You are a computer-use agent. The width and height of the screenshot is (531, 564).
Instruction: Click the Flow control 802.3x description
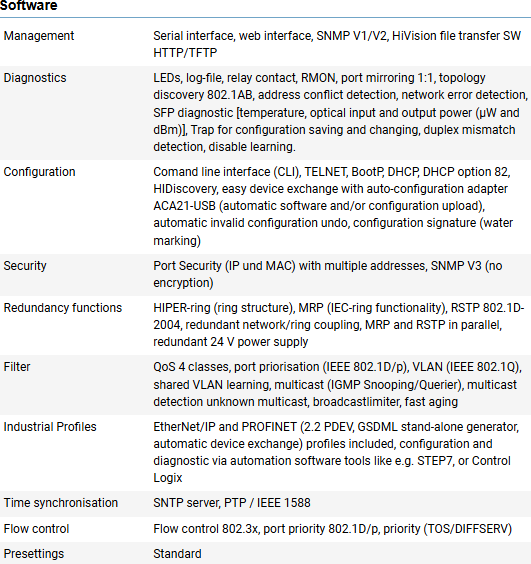(x=332, y=529)
